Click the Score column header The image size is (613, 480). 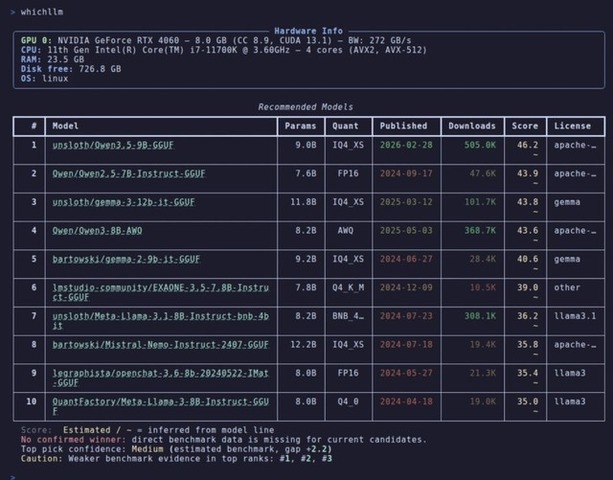(525, 126)
